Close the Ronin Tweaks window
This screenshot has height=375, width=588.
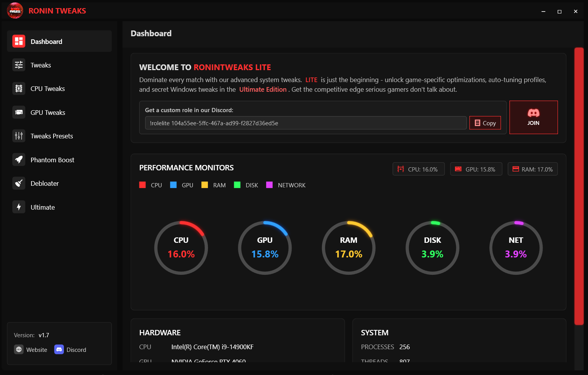click(576, 12)
